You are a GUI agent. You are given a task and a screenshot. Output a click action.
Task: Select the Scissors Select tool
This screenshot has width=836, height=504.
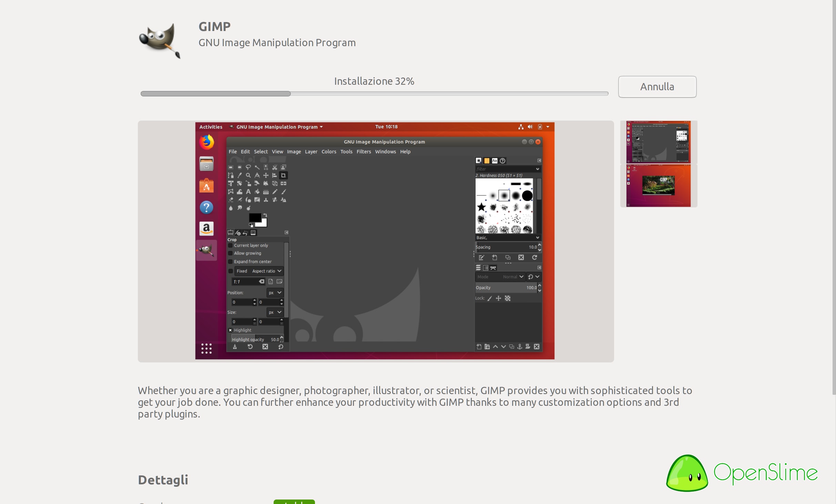point(275,167)
